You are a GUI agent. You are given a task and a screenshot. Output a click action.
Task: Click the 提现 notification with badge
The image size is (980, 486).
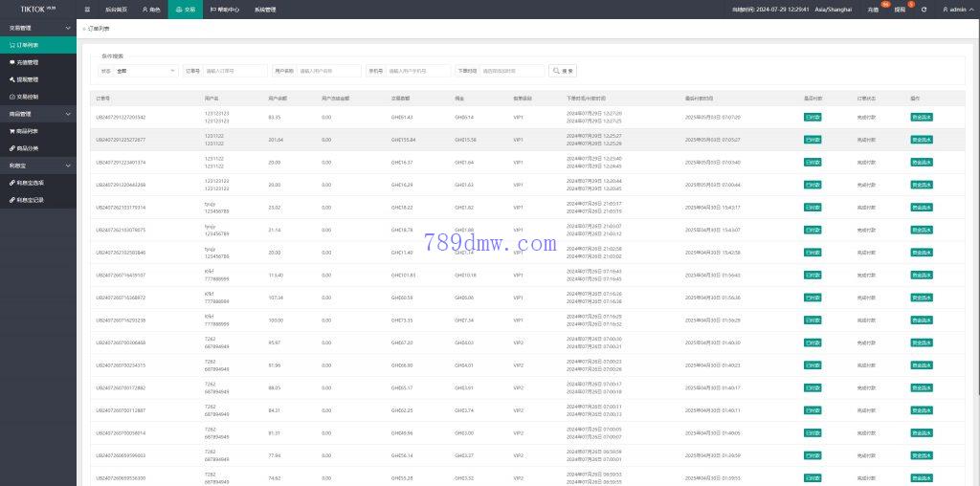pyautogui.click(x=900, y=9)
